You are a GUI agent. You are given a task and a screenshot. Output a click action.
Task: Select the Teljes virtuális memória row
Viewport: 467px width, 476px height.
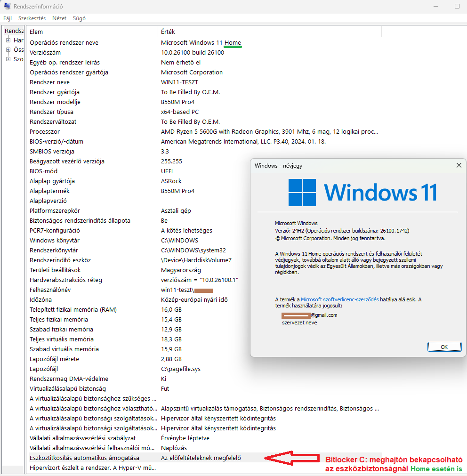click(x=140, y=339)
